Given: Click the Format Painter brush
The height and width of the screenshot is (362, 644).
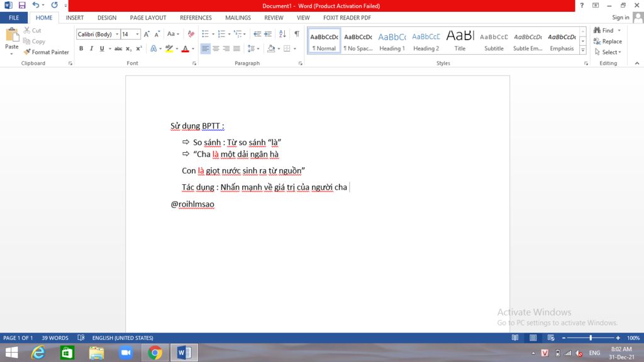Looking at the screenshot, I should [x=46, y=52].
